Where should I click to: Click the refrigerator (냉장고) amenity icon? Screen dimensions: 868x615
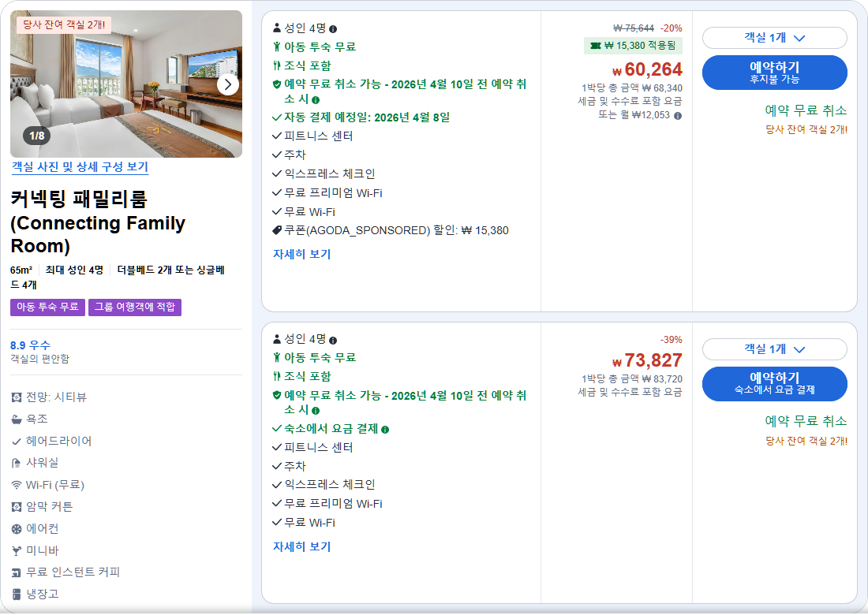point(17,593)
